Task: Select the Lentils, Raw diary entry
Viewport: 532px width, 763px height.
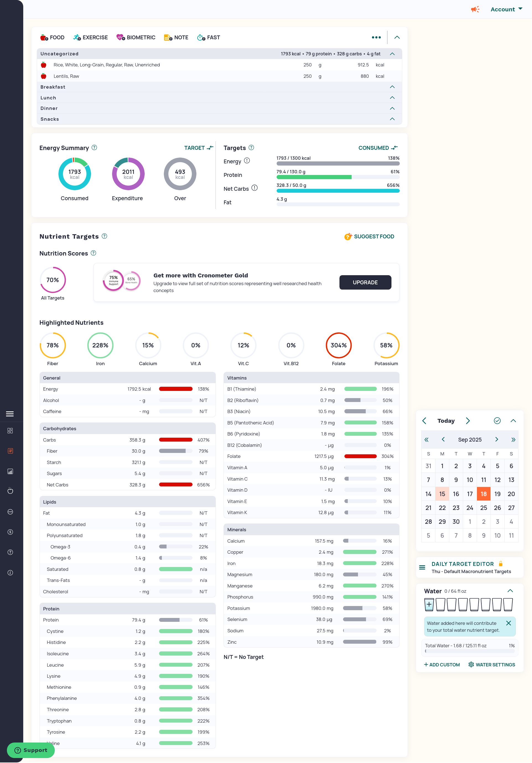Action: coord(219,76)
